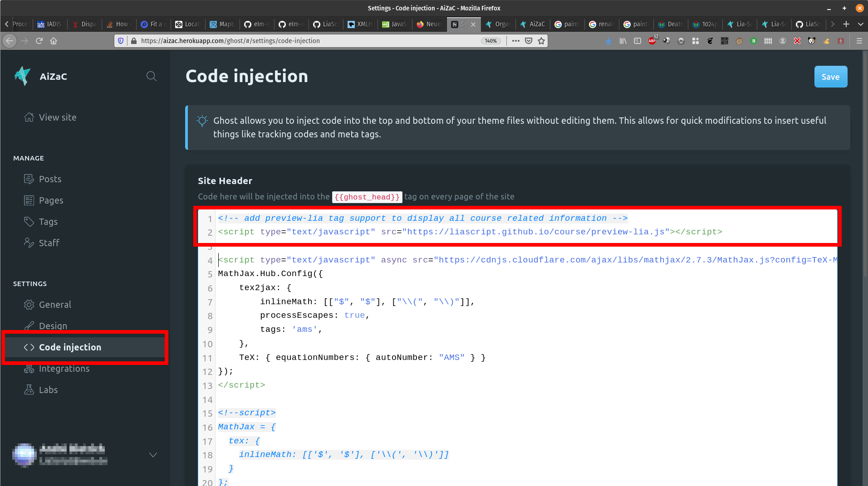Switch to the AiZaC browser tab

[533, 24]
